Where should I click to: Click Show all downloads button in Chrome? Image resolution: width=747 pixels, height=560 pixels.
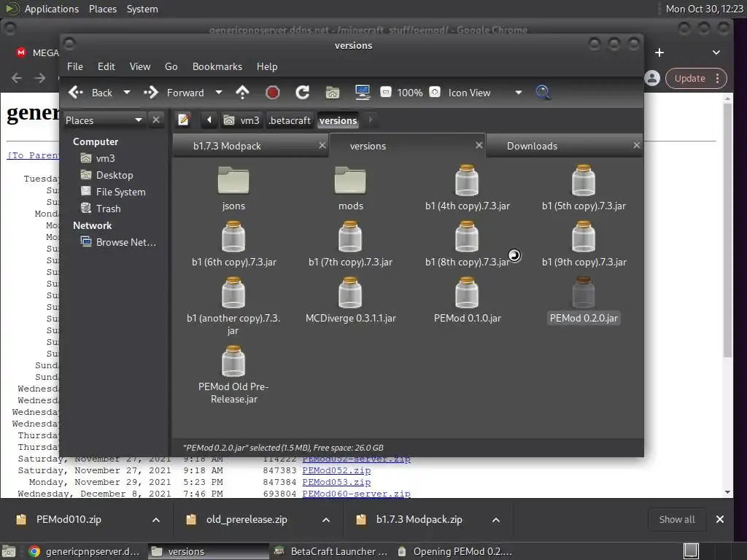tap(676, 519)
